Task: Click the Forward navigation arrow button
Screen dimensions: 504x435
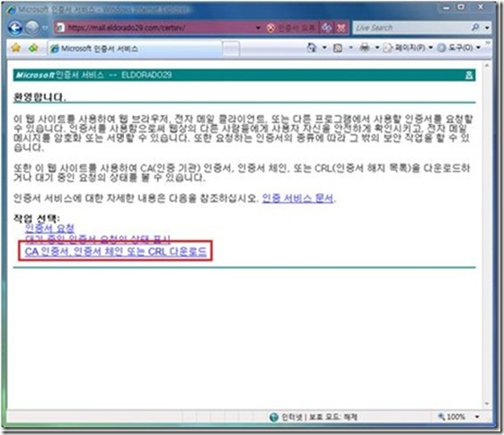Action: tap(32, 28)
